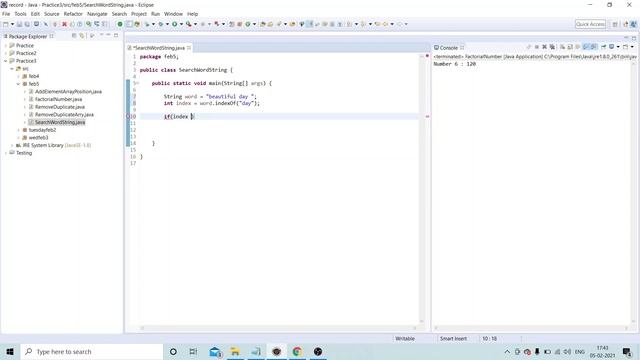Toggle Link with Editor in Package Explorer
The height and width of the screenshot is (360, 640).
[x=82, y=36]
